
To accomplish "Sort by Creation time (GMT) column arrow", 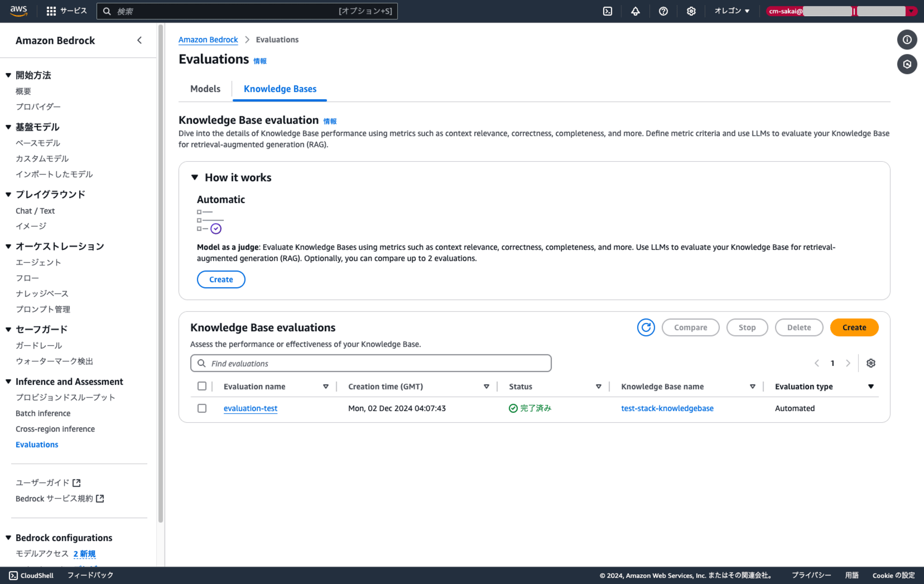I will point(486,387).
